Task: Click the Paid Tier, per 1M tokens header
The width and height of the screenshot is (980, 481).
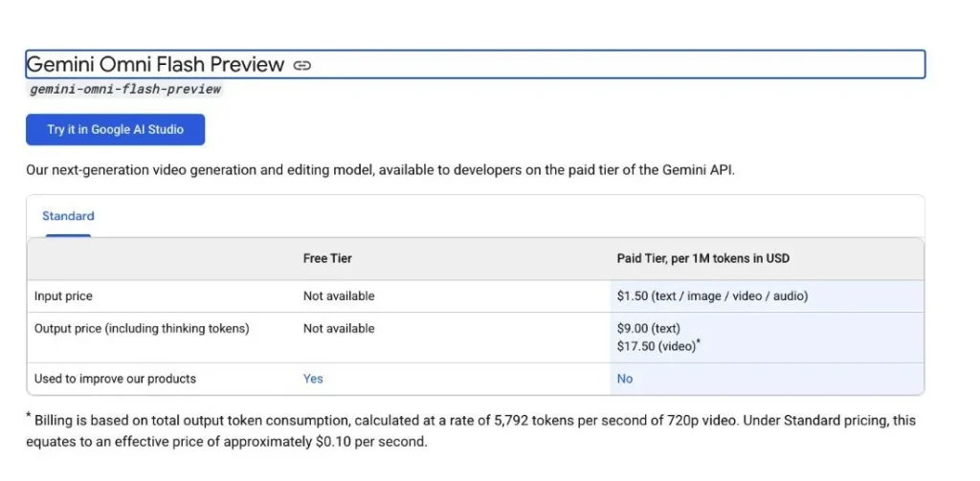Action: (x=703, y=258)
